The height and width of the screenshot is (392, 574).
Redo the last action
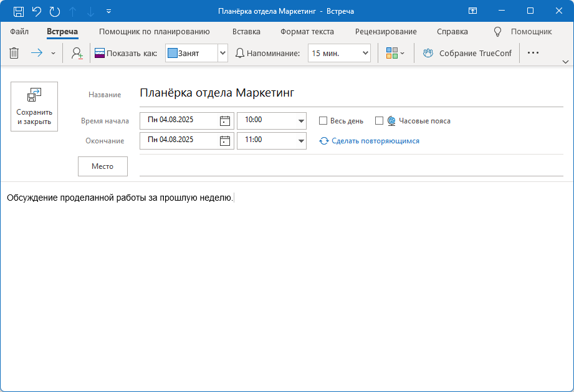click(x=55, y=11)
